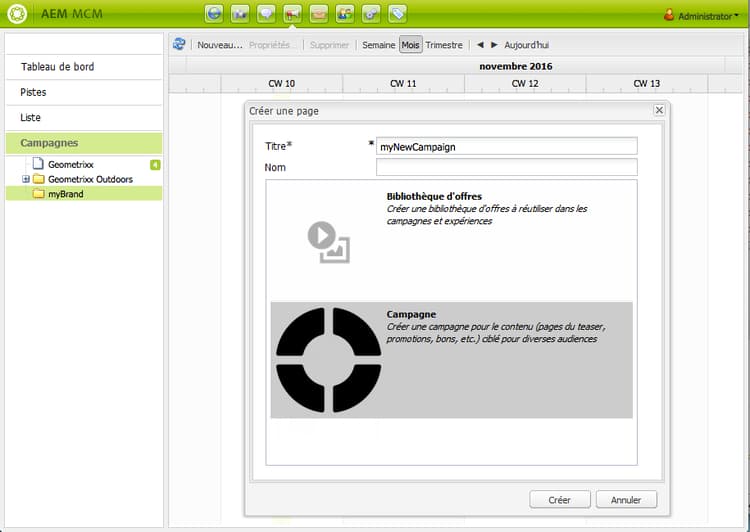Click the Annuler button

coord(626,500)
